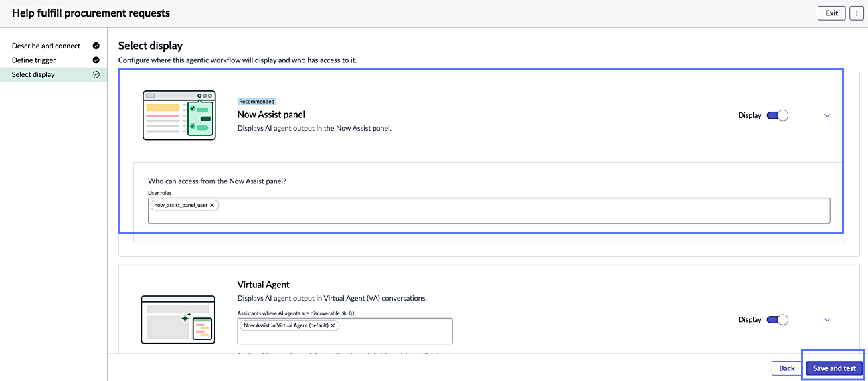
Task: Remove the now_assist_panel_user role tag
Action: click(x=212, y=206)
